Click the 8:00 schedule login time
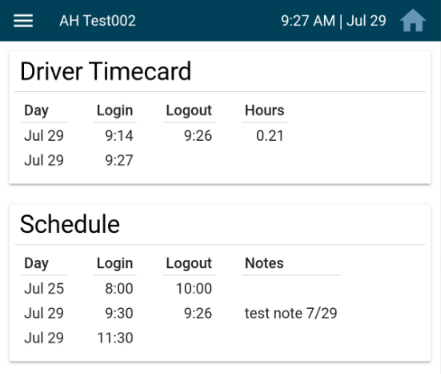The height and width of the screenshot is (374, 441). tap(119, 288)
